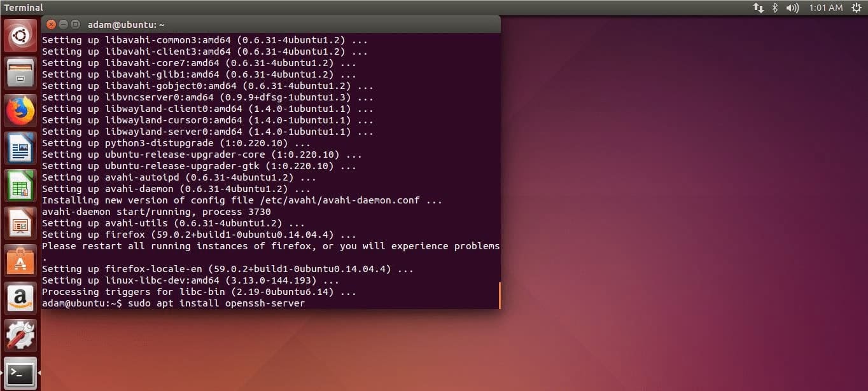868x391 pixels.
Task: Close the terminal window
Action: coord(52,24)
